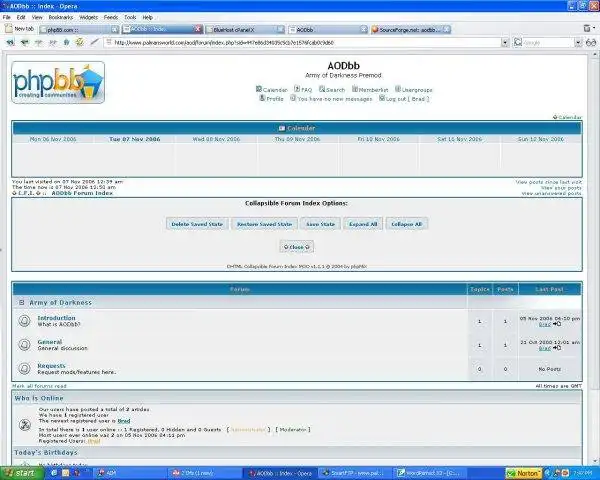Open the Bookmarks menu

click(x=60, y=17)
